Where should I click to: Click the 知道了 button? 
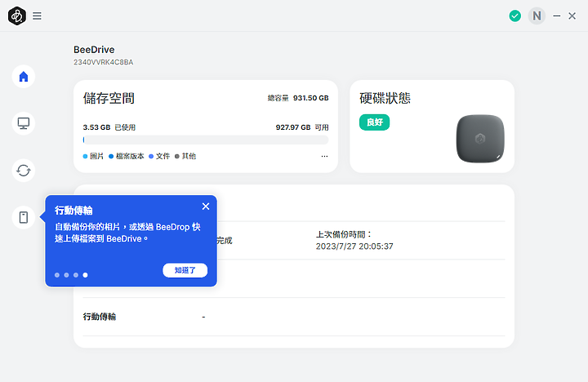pos(185,270)
